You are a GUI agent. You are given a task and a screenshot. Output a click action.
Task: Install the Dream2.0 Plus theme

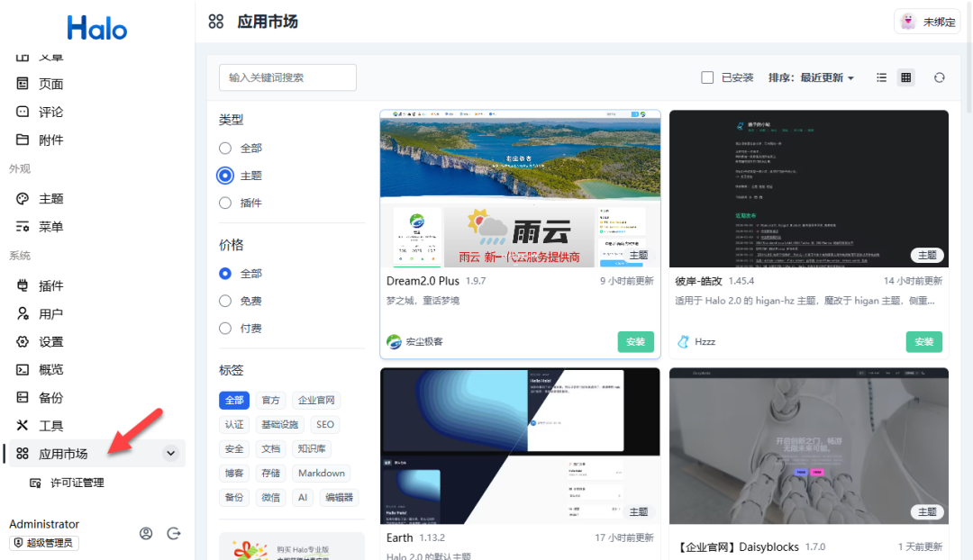(635, 342)
